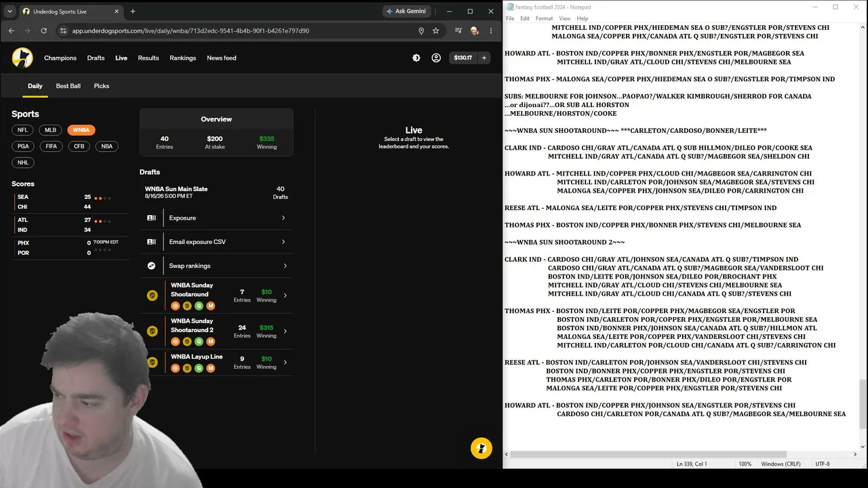Screen dimensions: 868x488
Task: Click the $130.17 balance button
Action: click(x=463, y=58)
